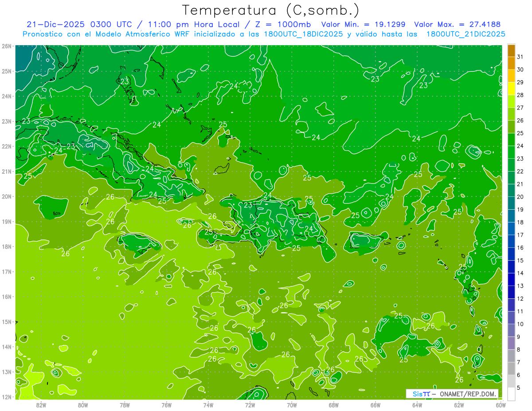Click the 78W longitude axis label

[125, 405]
